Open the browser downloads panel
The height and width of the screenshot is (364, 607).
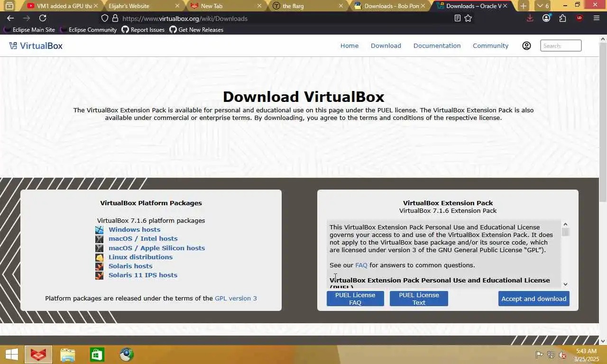tap(530, 18)
